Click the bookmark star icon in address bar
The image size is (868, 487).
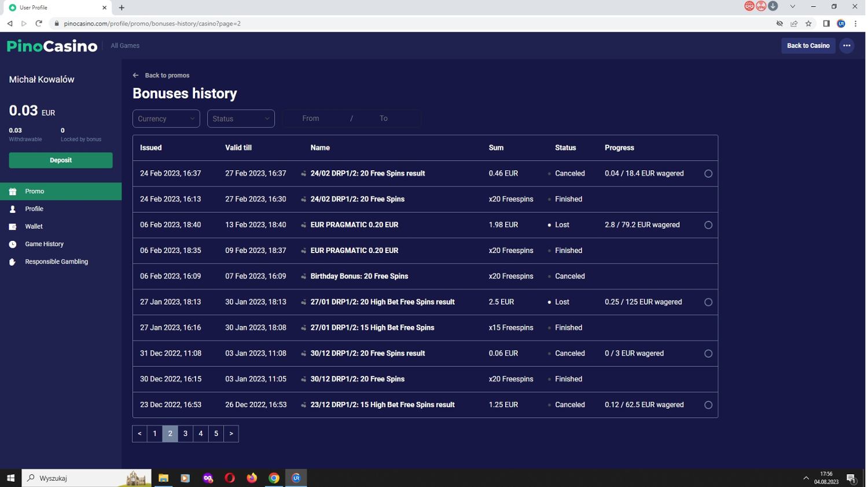pos(808,24)
